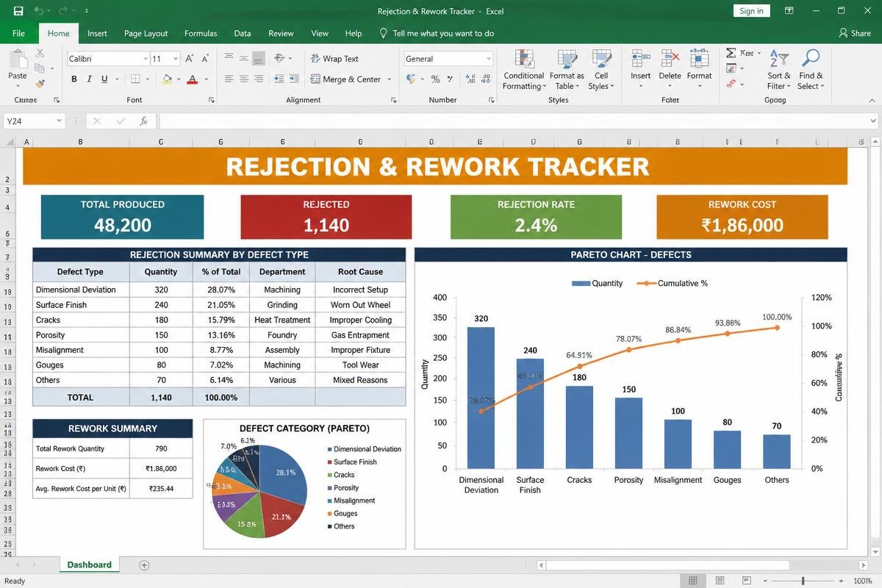Switch to the Formulas tab
This screenshot has height=588, width=882.
tap(201, 33)
